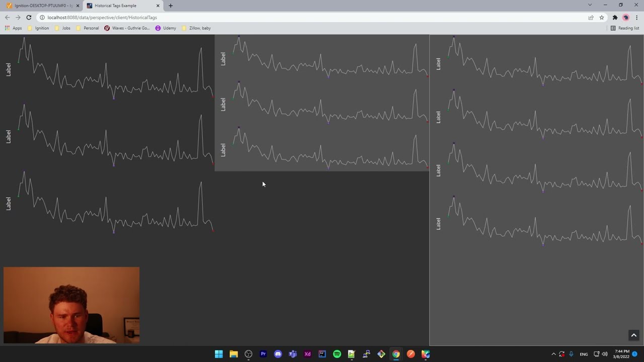This screenshot has height=362, width=644.
Task: Open the Ignition bookmarks folder
Action: click(38, 28)
